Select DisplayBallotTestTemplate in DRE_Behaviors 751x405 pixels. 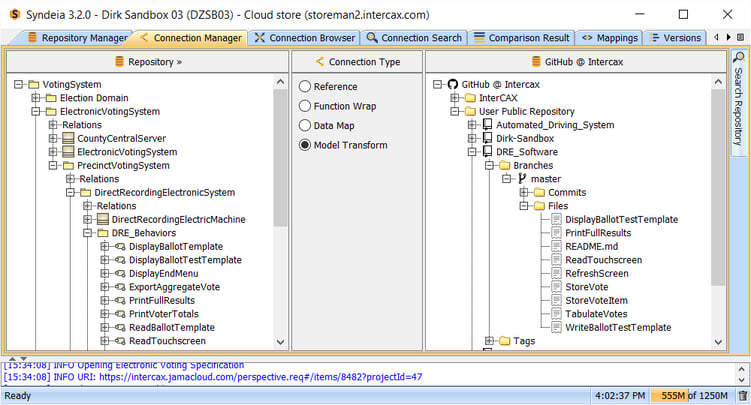(x=185, y=260)
